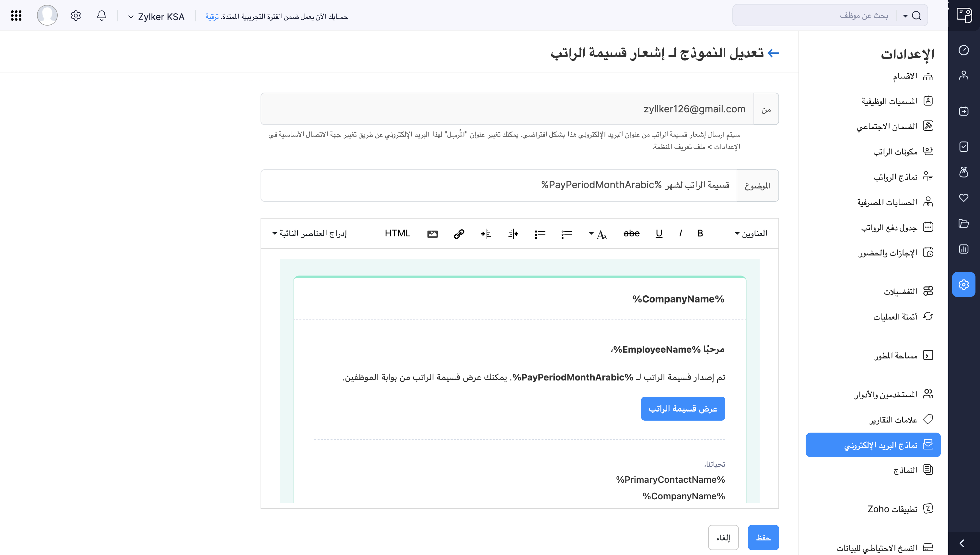Image resolution: width=980 pixels, height=555 pixels.
Task: Toggle underline formatting
Action: pos(659,233)
